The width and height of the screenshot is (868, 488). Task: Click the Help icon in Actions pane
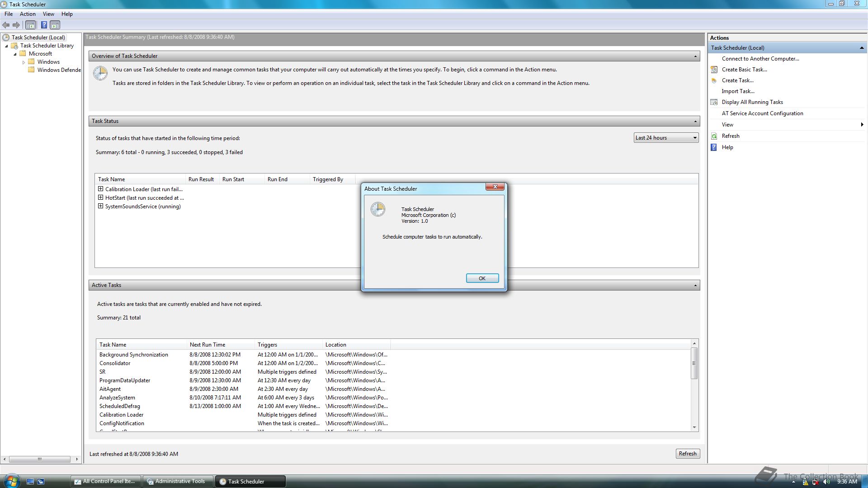click(x=714, y=147)
